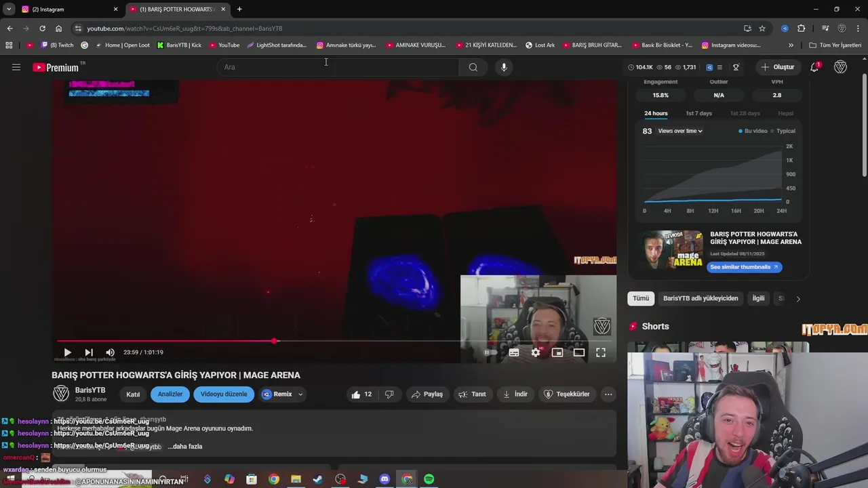Click the Videoyu düzenle button
Screen dimensions: 868x488
pyautogui.click(x=224, y=394)
